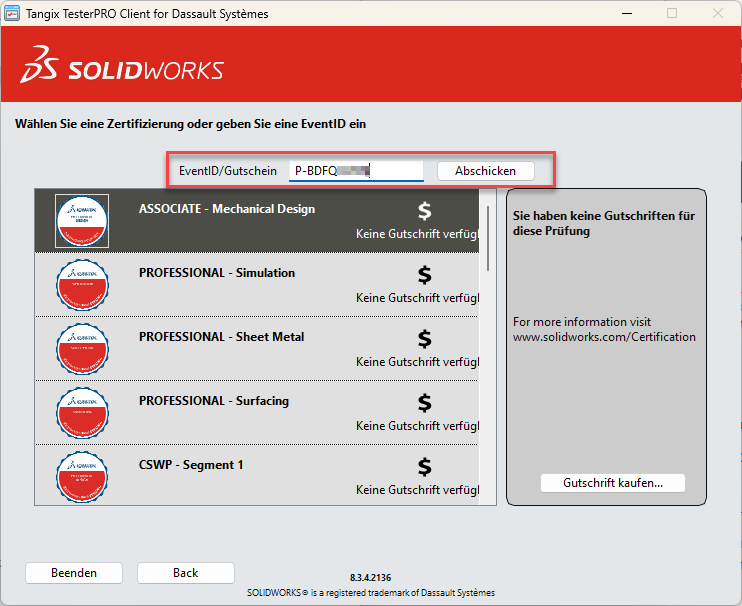
Task: Select ASSOCIATE - Mechanical Design certification
Action: (x=227, y=210)
